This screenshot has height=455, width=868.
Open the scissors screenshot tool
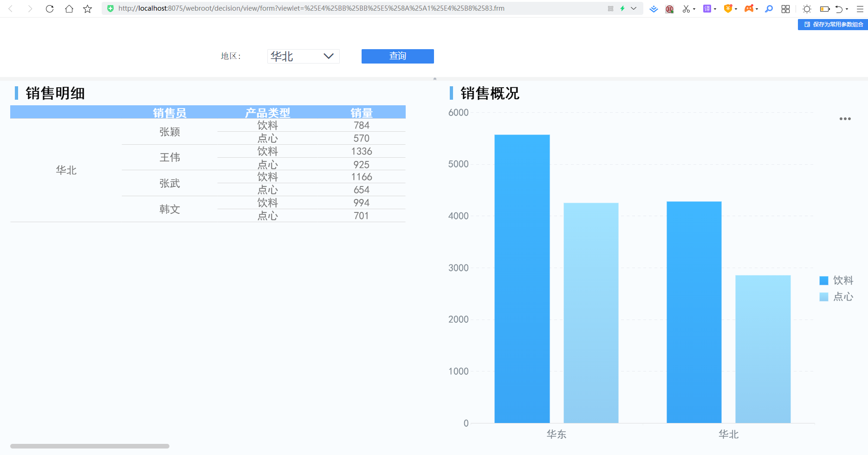[686, 9]
